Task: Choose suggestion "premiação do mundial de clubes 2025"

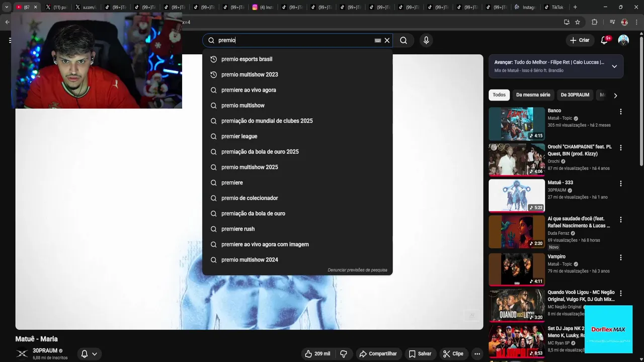Action: [297, 121]
